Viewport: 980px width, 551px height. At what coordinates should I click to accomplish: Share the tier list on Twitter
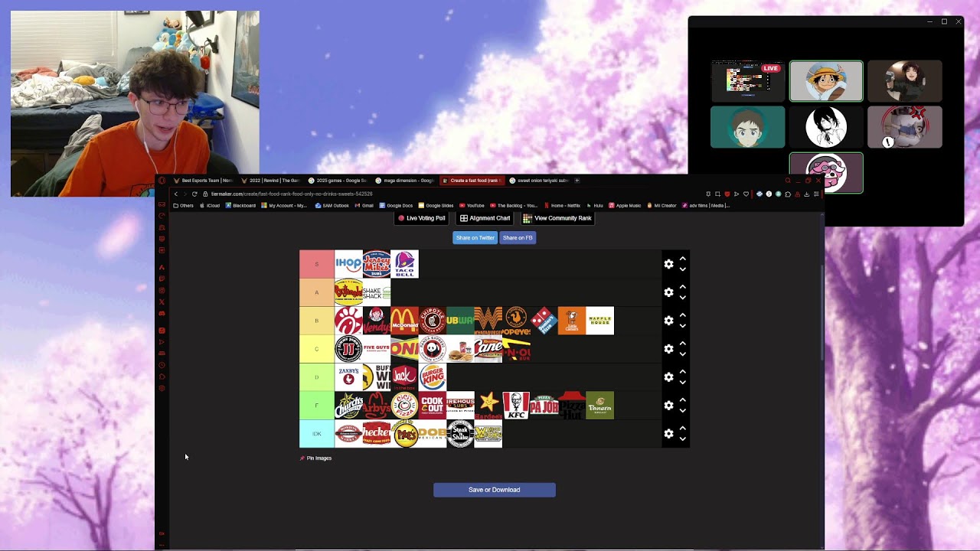click(x=475, y=238)
